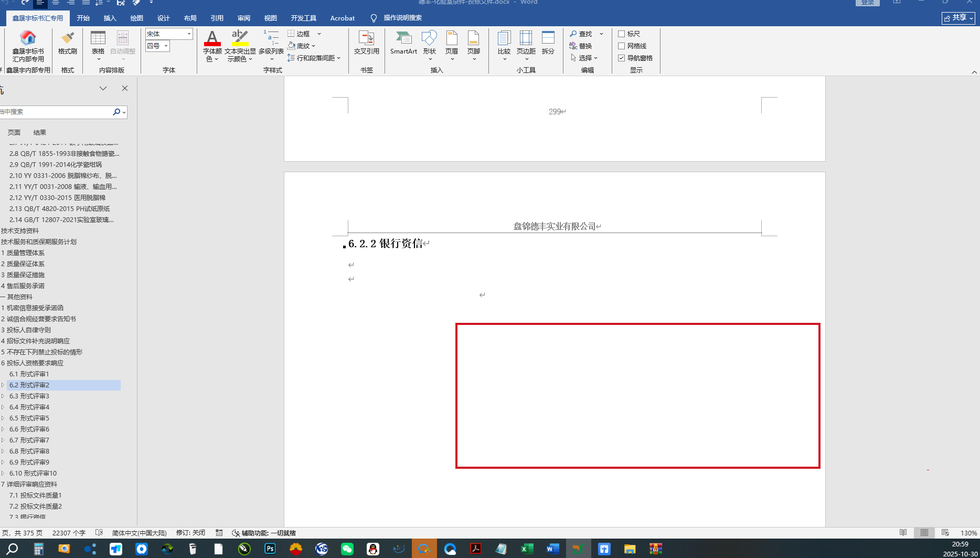Open the 多级列表 multilevel list
The image size is (980, 558).
point(271,45)
